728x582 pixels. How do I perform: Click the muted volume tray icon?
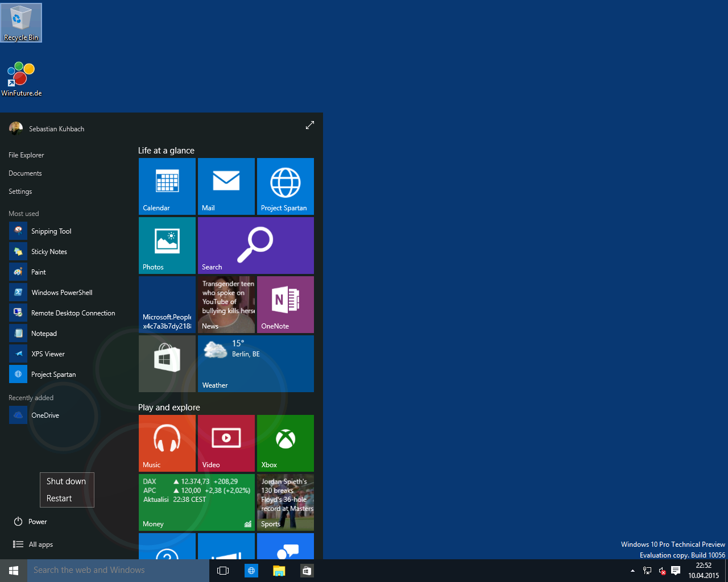click(662, 571)
